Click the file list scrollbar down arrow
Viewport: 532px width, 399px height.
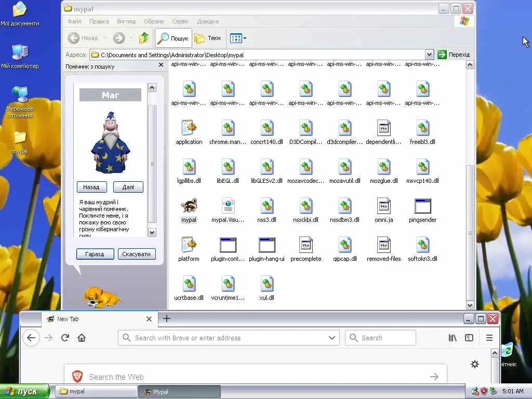tap(470, 305)
